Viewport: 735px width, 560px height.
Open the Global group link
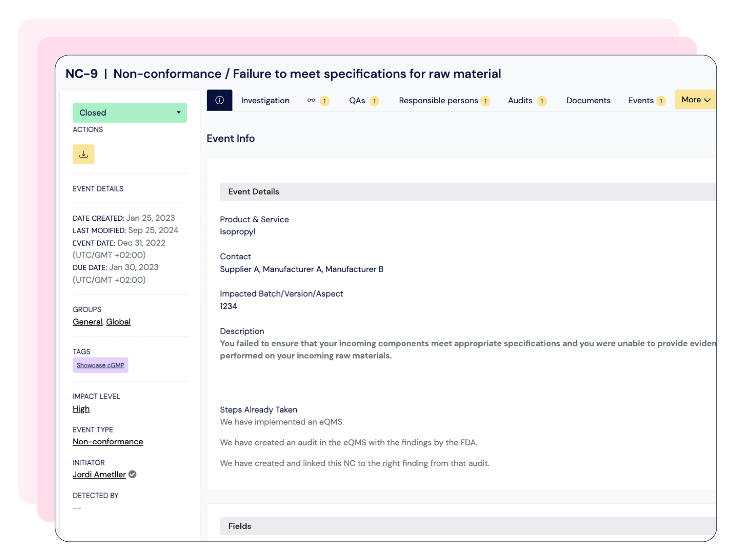pos(118,322)
